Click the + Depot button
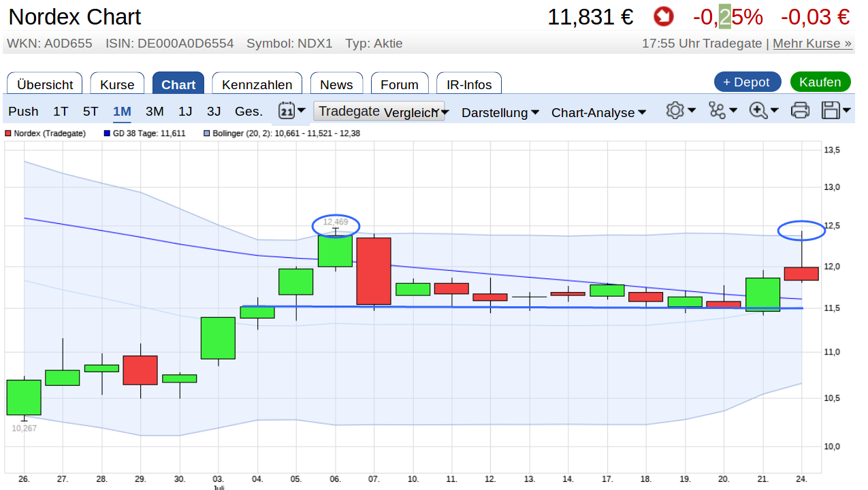 [x=748, y=82]
